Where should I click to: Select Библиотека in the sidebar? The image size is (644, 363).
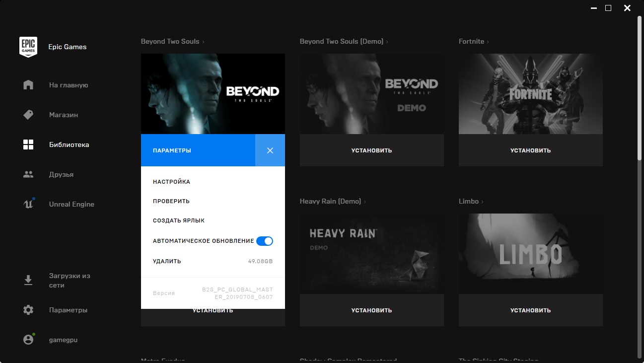coord(69,145)
